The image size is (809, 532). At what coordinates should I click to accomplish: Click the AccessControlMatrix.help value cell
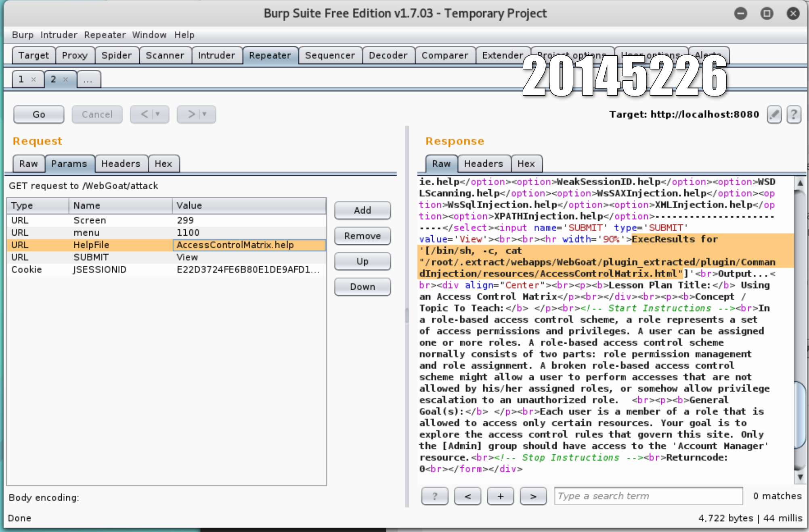249,245
